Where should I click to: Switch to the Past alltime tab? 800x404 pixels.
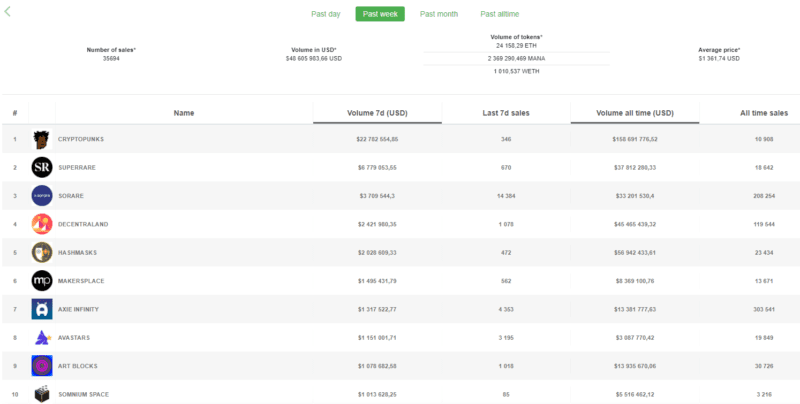point(499,14)
